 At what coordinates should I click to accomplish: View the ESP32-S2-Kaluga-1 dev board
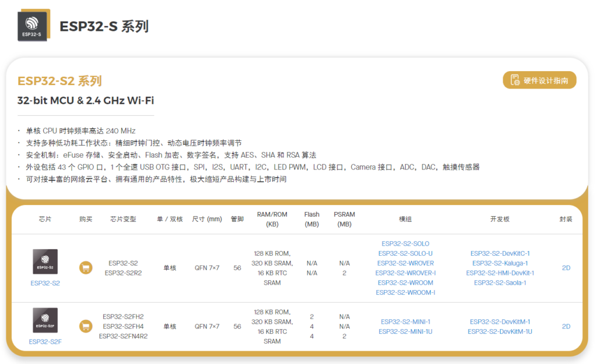500,263
